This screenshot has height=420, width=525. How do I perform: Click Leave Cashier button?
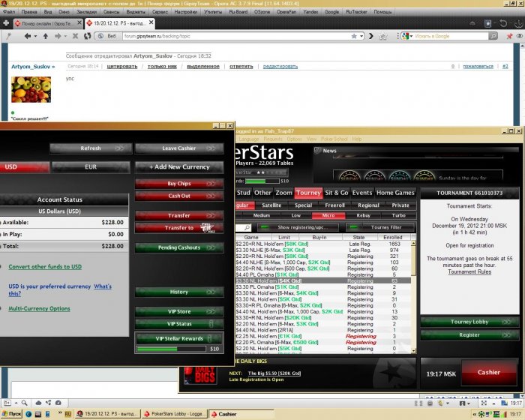coord(179,148)
